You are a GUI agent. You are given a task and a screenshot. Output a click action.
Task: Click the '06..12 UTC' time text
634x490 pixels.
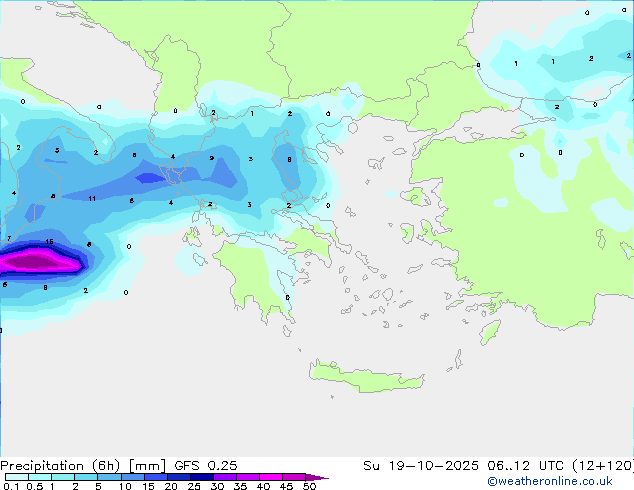pos(525,466)
